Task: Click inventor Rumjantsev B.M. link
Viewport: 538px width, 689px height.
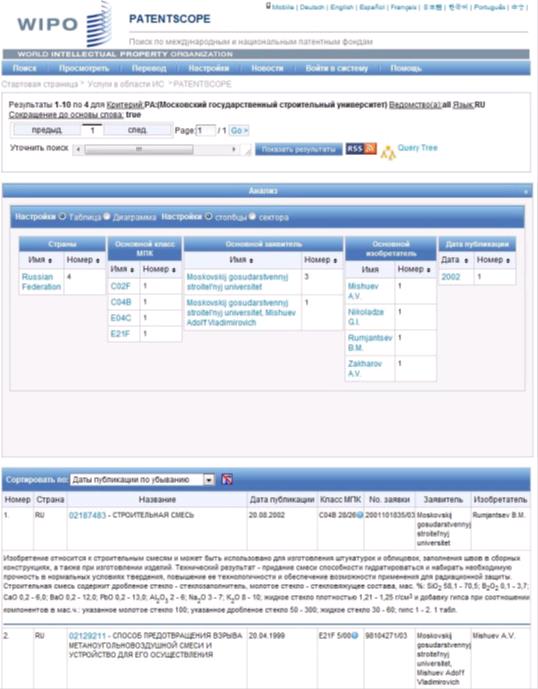Action: (x=370, y=343)
